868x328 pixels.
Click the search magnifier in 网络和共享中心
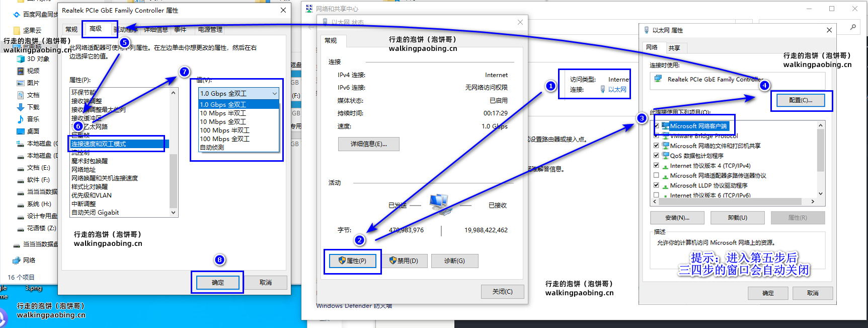pos(853,27)
